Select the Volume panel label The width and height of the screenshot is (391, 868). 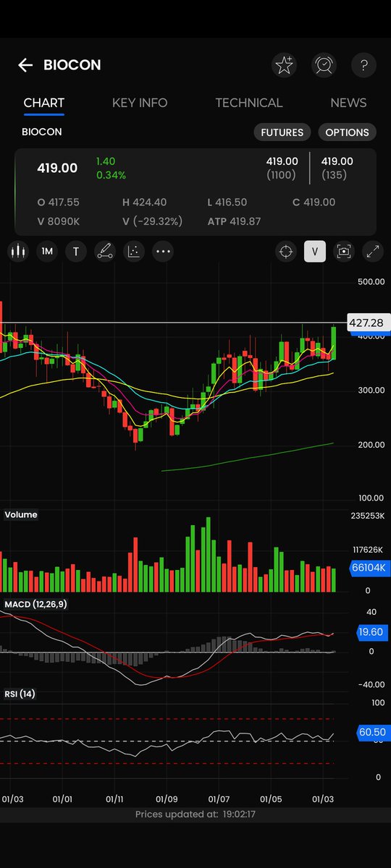pos(21,515)
